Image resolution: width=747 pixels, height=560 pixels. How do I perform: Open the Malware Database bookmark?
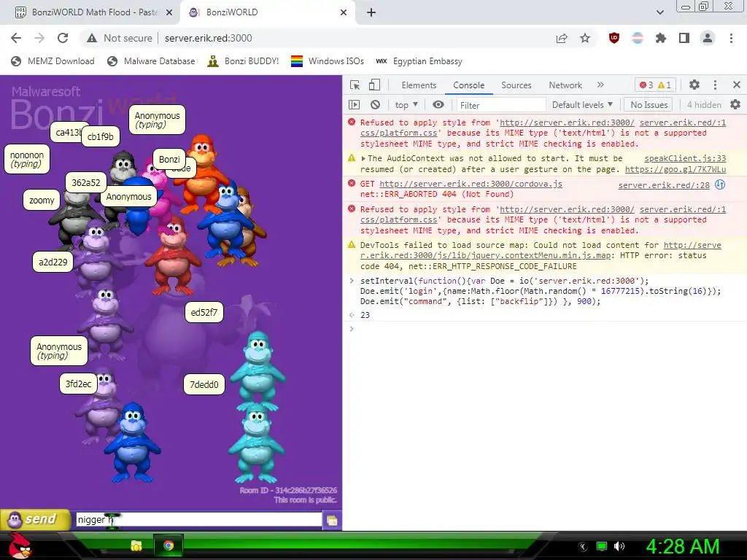(x=151, y=61)
